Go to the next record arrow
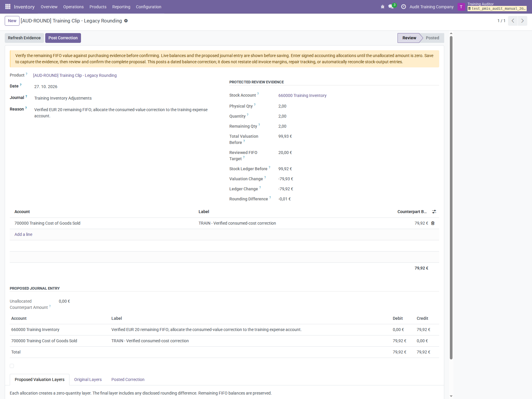This screenshot has width=532, height=399. 523,21
